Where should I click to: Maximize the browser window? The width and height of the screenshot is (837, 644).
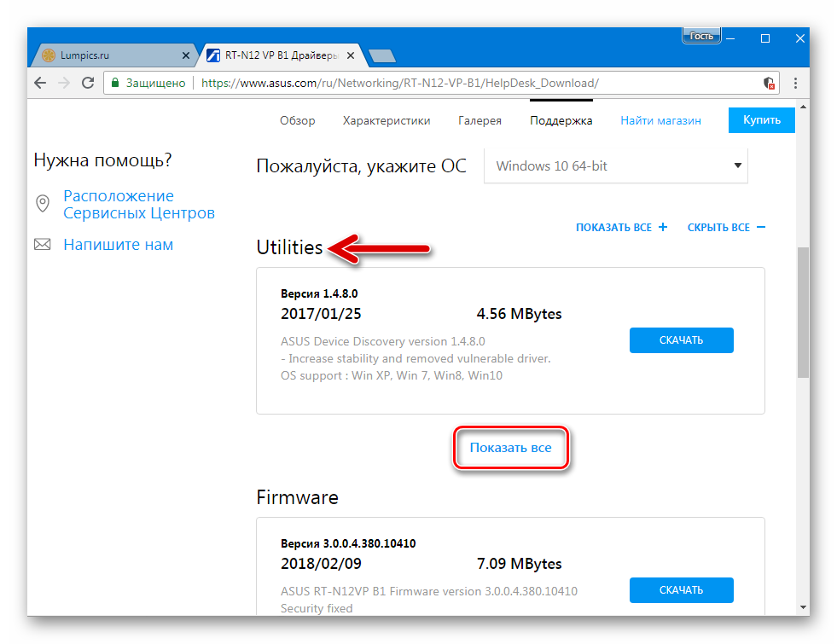[x=765, y=38]
